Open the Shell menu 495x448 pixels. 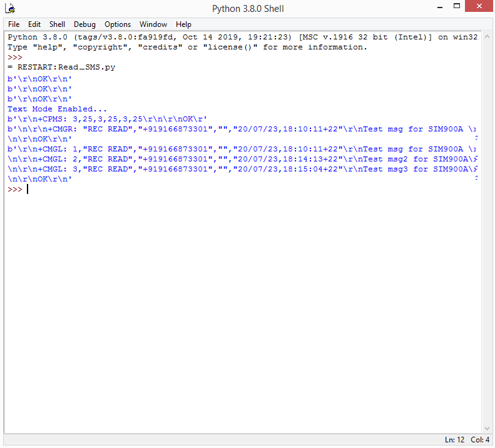pyautogui.click(x=57, y=24)
